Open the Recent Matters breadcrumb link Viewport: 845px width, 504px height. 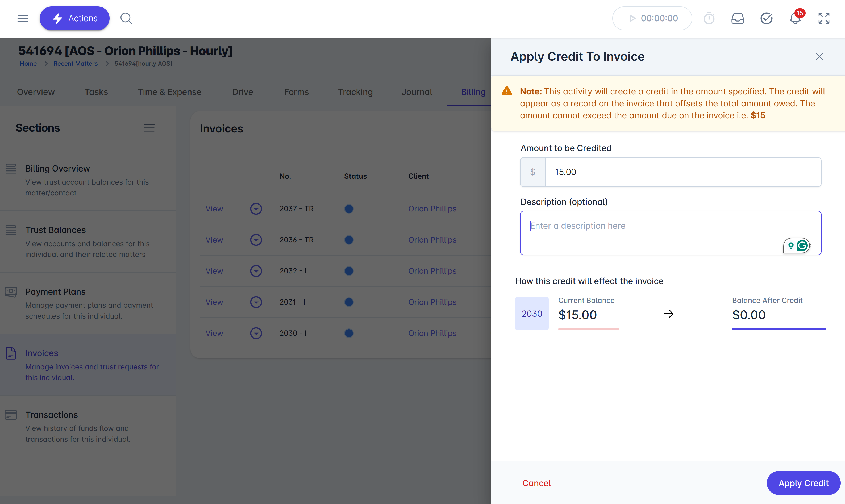click(75, 64)
